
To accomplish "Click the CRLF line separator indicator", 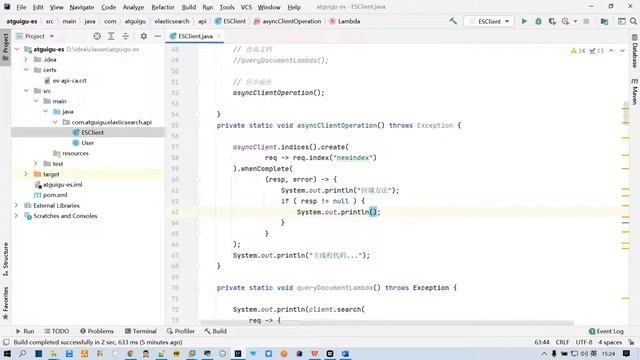I will click(562, 342).
